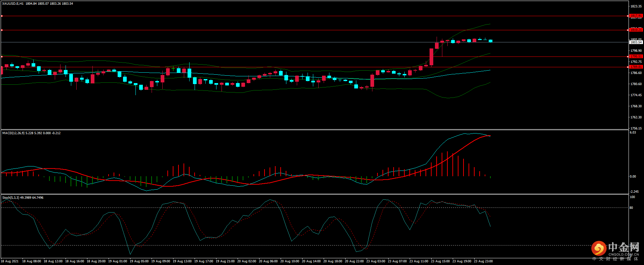Click the 20 Aug 06:00 time label

[x=268, y=261]
